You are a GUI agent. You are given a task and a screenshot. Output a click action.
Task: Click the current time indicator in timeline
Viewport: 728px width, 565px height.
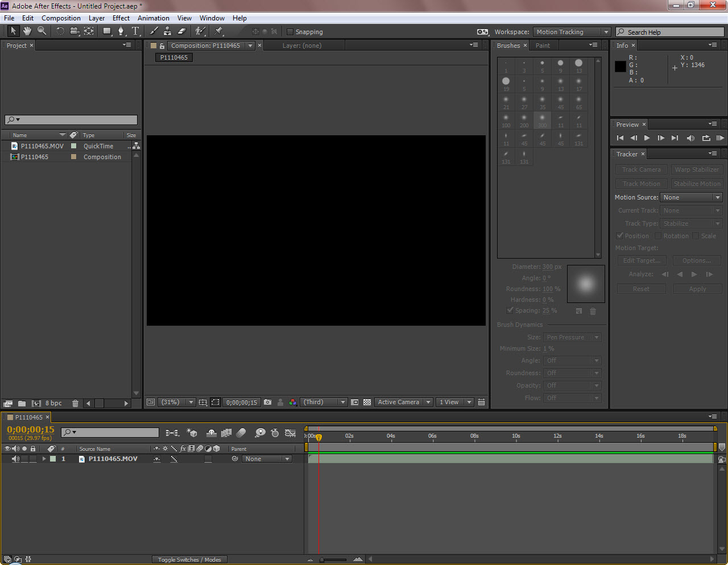pos(318,437)
